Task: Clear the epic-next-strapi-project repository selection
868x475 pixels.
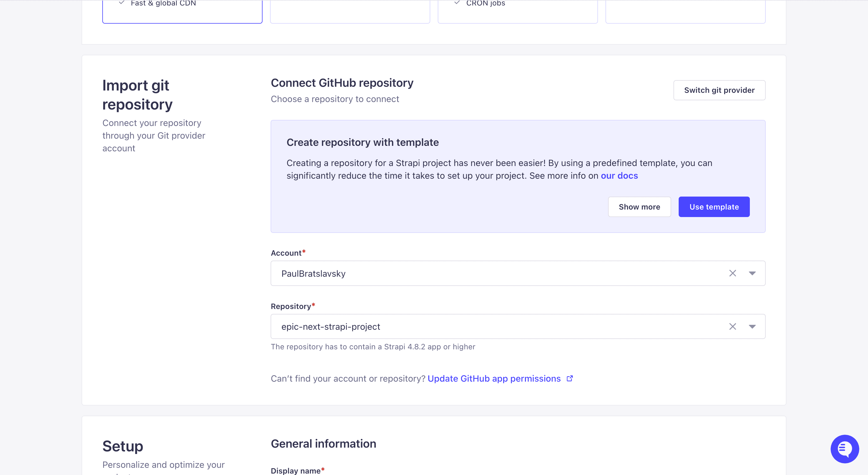Action: tap(733, 326)
